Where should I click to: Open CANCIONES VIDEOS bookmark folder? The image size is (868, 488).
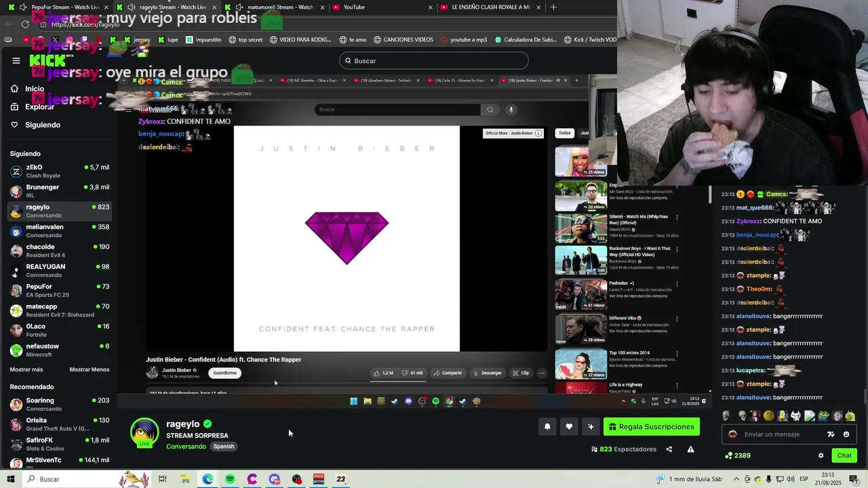pos(403,40)
